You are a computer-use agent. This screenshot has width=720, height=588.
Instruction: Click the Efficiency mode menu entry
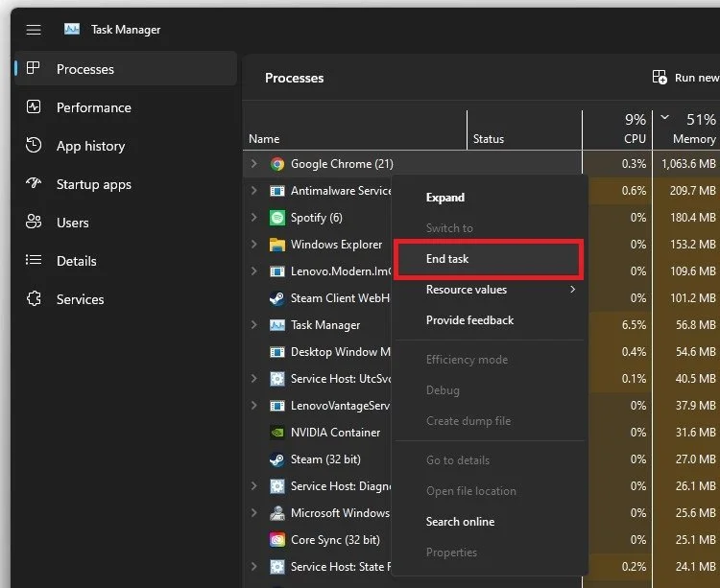pos(490,360)
